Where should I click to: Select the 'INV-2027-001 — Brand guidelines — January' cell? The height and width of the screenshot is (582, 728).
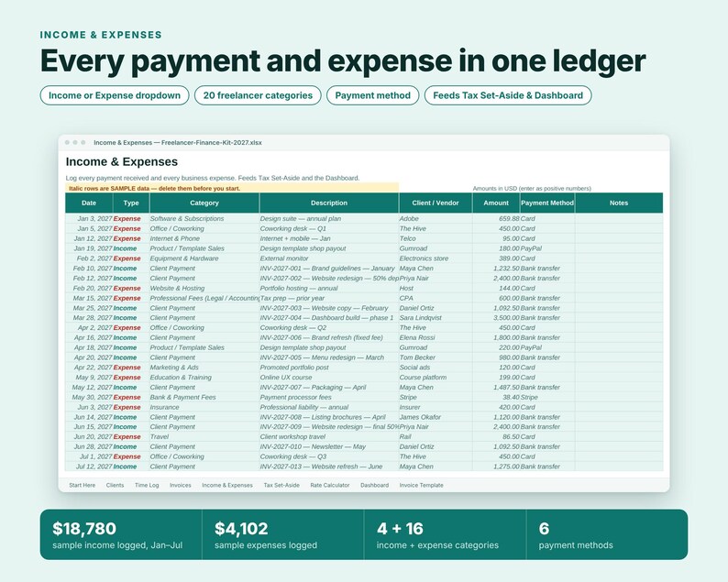[x=329, y=269]
